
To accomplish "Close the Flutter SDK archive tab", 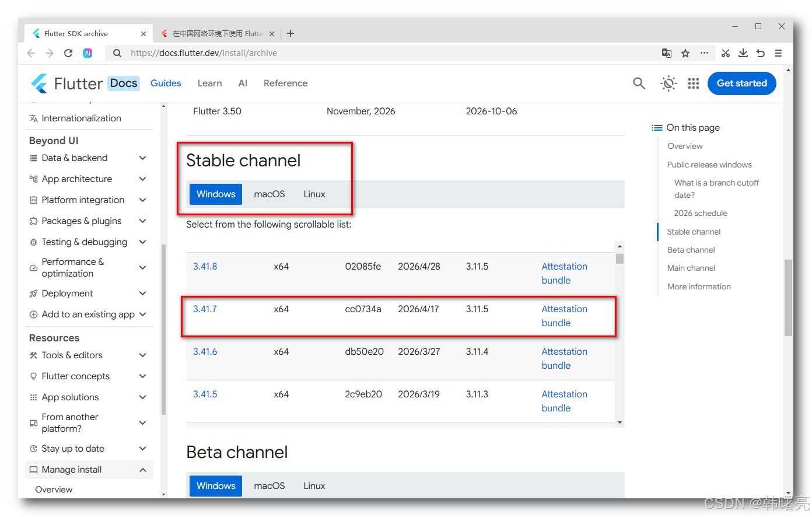I will (143, 34).
